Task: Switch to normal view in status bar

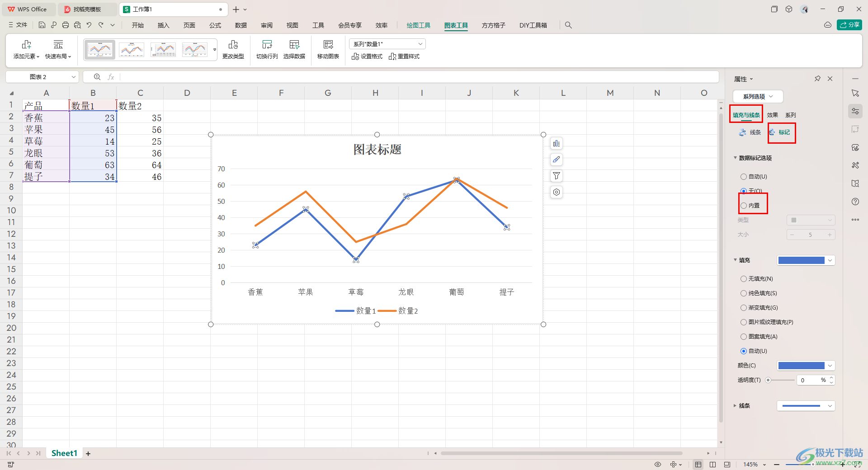Action: point(698,465)
